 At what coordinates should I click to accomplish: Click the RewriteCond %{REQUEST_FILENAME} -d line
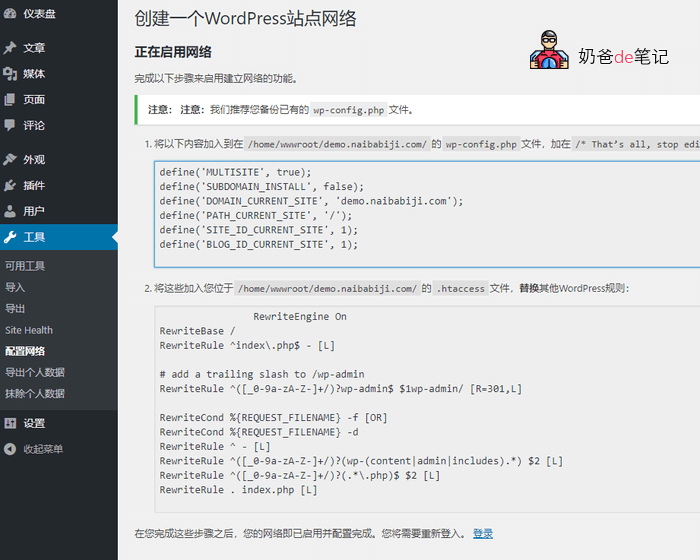(x=259, y=432)
